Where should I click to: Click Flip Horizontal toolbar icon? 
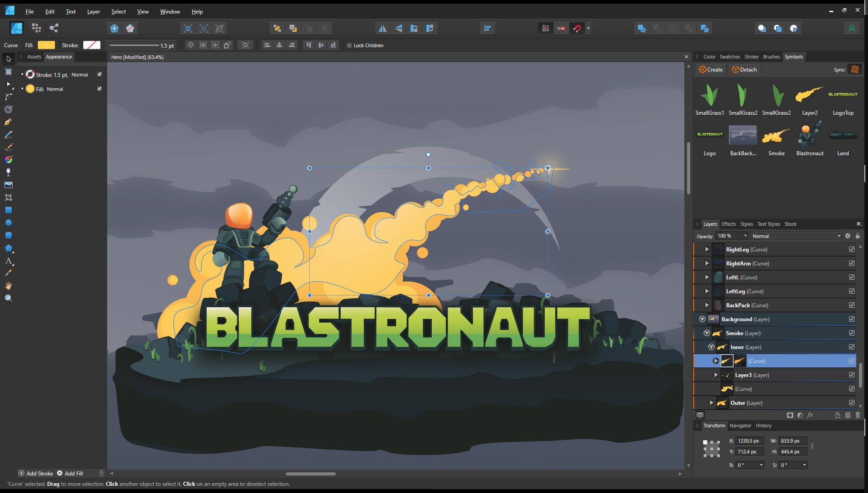(x=382, y=28)
